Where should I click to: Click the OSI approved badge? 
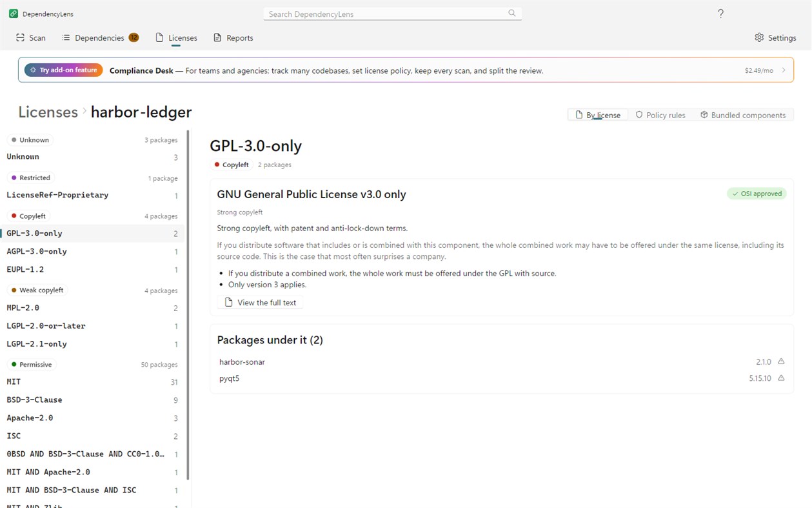click(x=757, y=194)
